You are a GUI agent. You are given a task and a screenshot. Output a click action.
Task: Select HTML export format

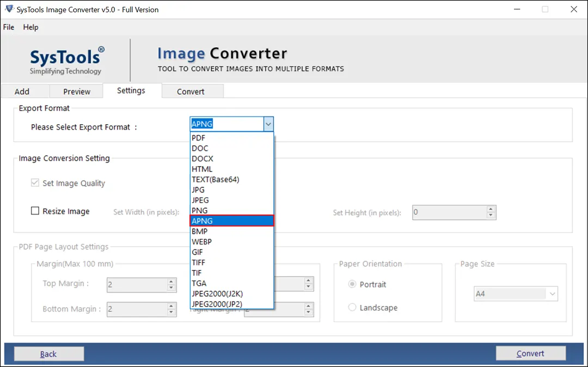point(232,169)
